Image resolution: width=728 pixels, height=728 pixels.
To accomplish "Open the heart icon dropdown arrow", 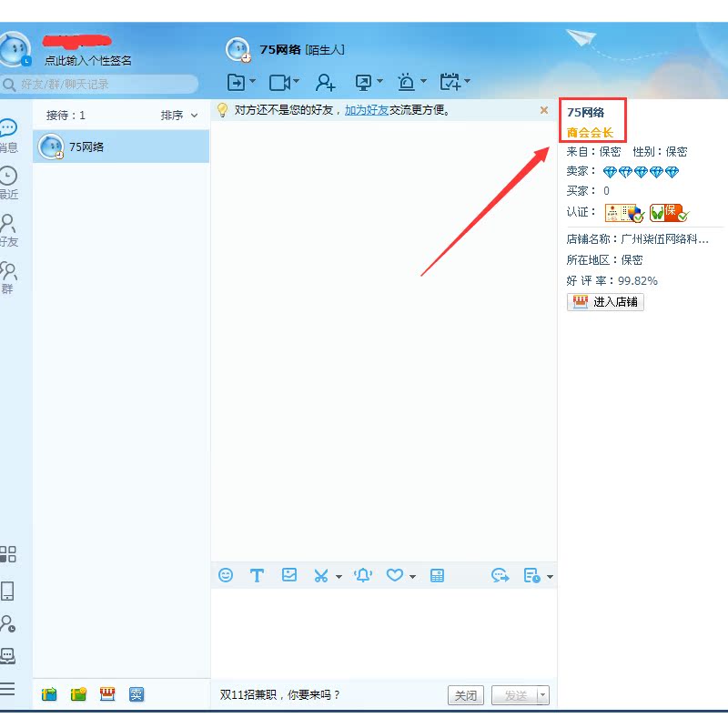I will [x=412, y=577].
